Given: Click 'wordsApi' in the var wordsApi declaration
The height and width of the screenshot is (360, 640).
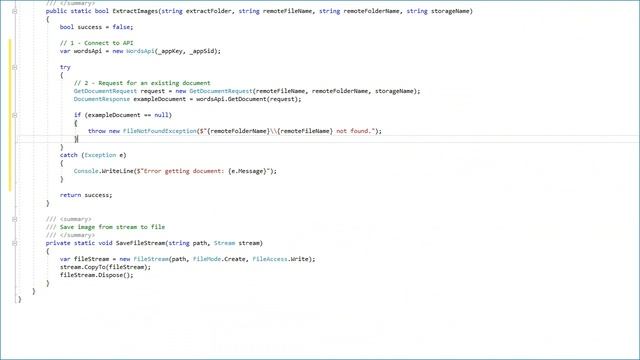Looking at the screenshot, I should 87,51.
